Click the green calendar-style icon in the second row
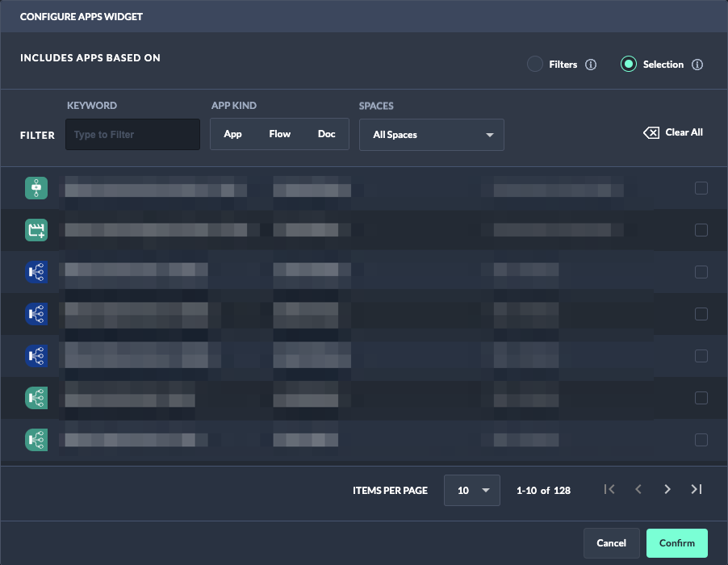 click(37, 230)
